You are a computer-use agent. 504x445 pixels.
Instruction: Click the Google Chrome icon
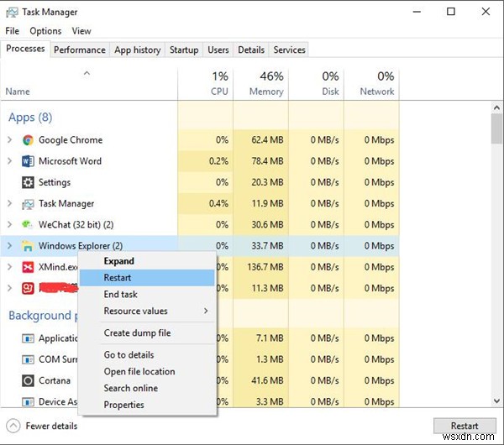tap(28, 140)
